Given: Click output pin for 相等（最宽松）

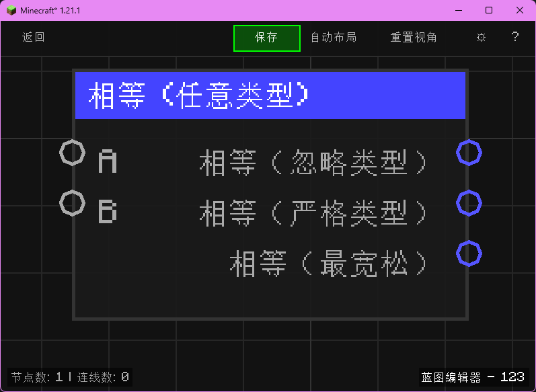Looking at the screenshot, I should click(x=469, y=253).
